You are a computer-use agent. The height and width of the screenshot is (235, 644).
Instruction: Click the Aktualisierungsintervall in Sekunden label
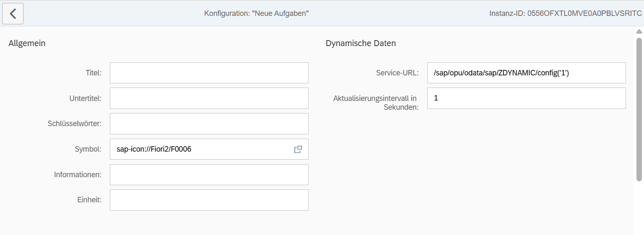coord(376,103)
